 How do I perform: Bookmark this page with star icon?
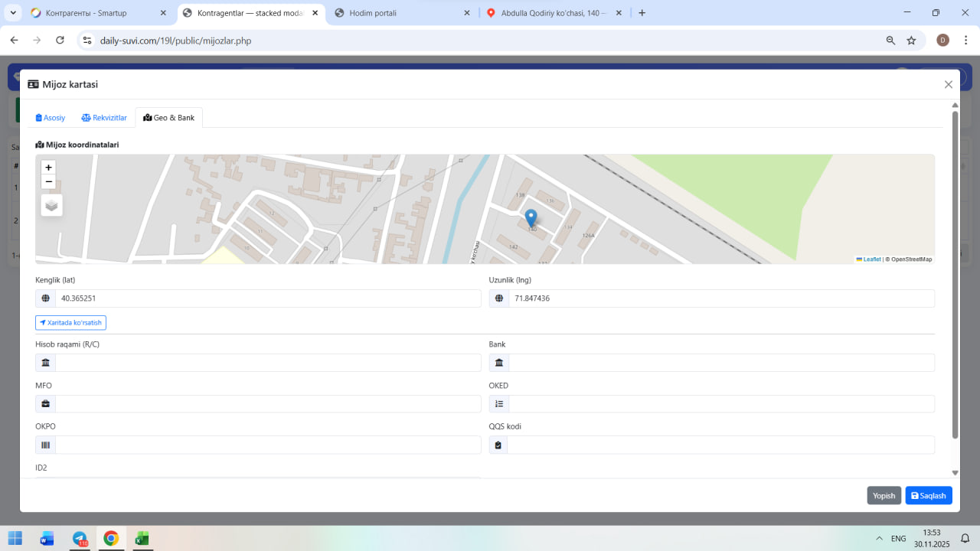click(911, 41)
